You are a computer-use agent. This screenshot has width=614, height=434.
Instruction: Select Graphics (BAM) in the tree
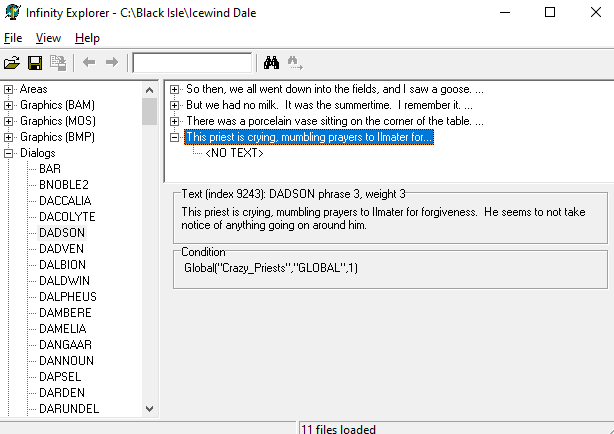tap(58, 105)
